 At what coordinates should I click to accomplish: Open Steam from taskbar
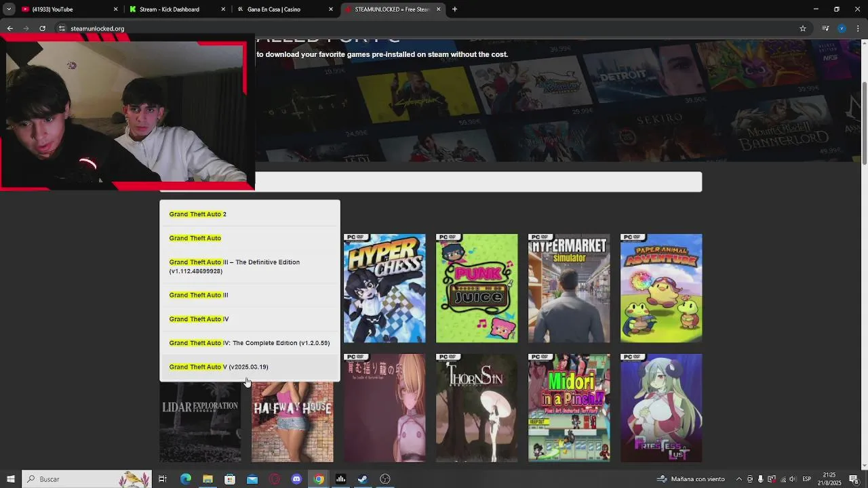363,479
